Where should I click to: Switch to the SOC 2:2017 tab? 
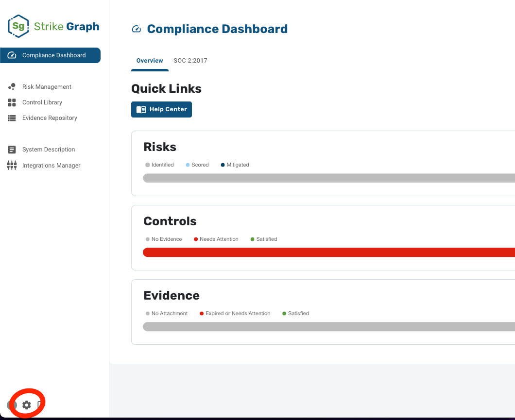pyautogui.click(x=190, y=61)
